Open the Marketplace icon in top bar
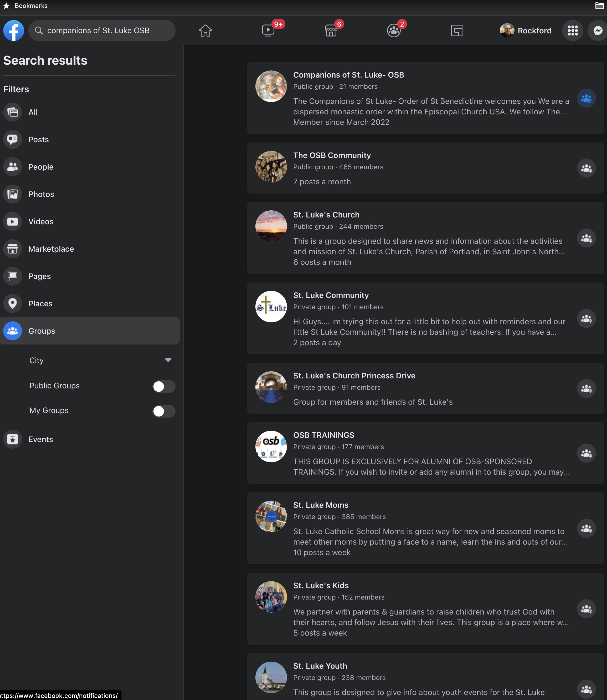 tap(331, 31)
